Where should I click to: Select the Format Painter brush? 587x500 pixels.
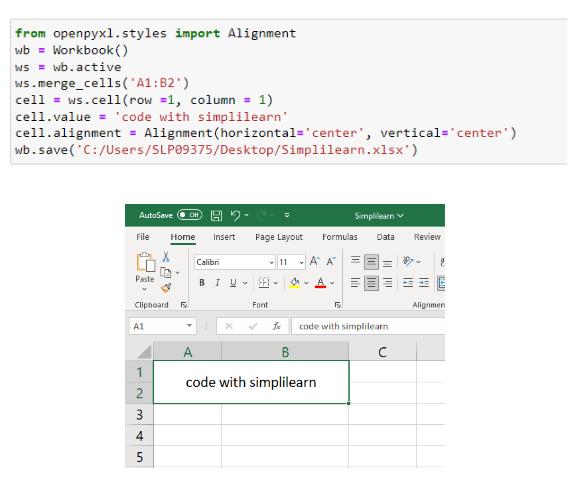(x=166, y=288)
